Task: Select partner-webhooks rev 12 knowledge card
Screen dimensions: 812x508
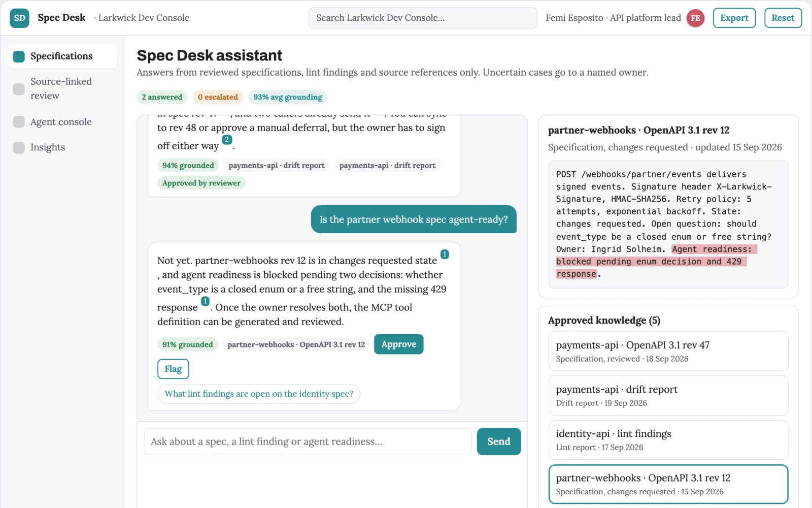Action: pos(668,484)
